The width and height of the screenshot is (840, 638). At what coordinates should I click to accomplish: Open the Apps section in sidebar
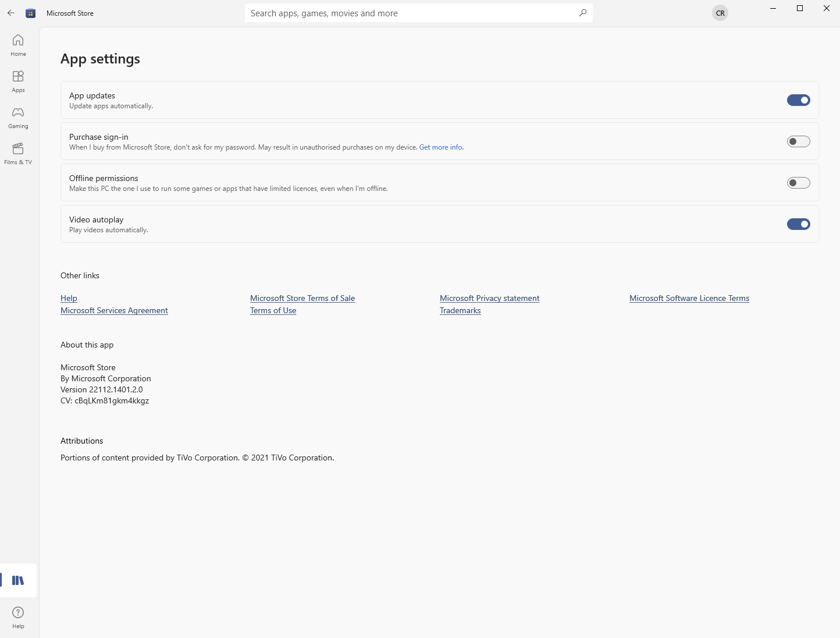click(x=18, y=81)
